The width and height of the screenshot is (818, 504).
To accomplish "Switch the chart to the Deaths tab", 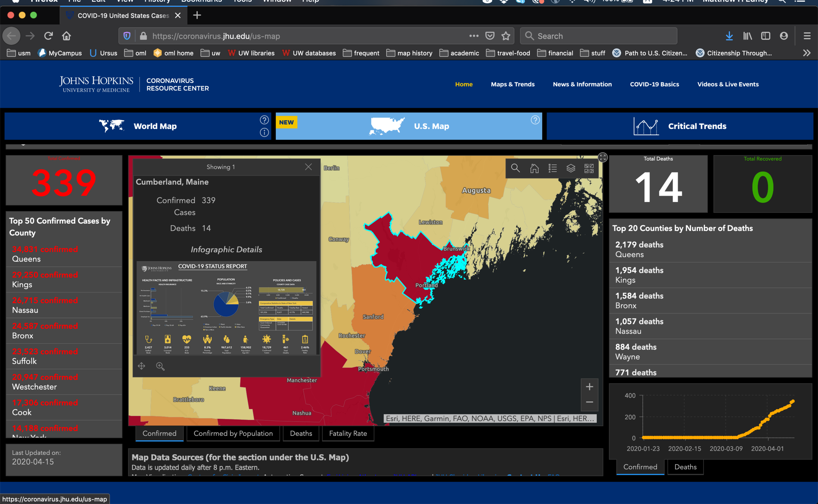I will (685, 467).
